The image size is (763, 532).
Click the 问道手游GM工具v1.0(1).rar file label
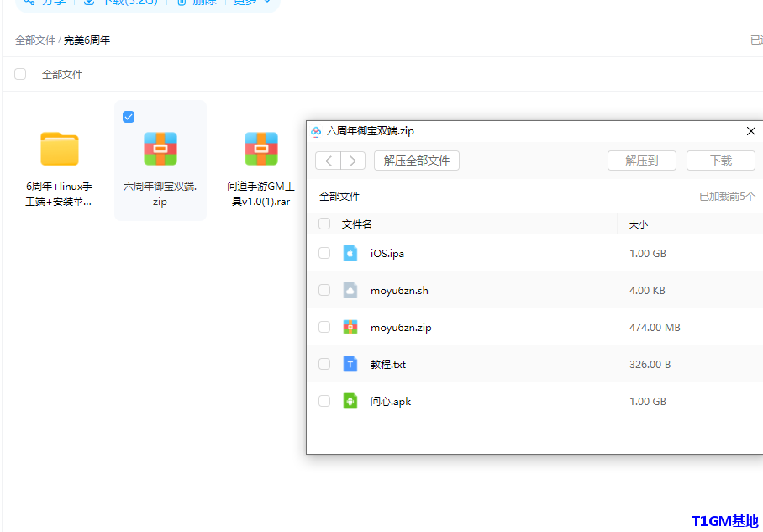click(x=260, y=193)
